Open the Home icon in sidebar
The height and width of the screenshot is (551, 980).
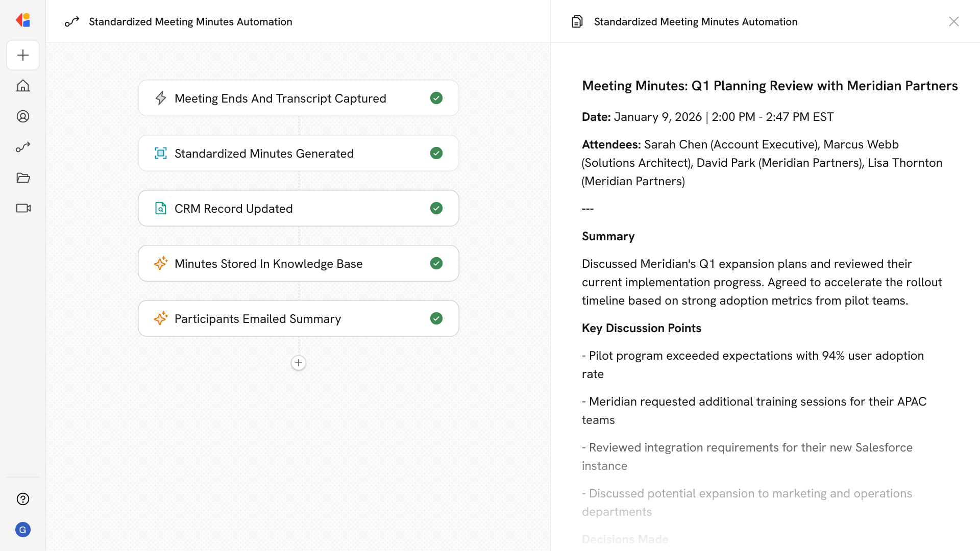23,86
